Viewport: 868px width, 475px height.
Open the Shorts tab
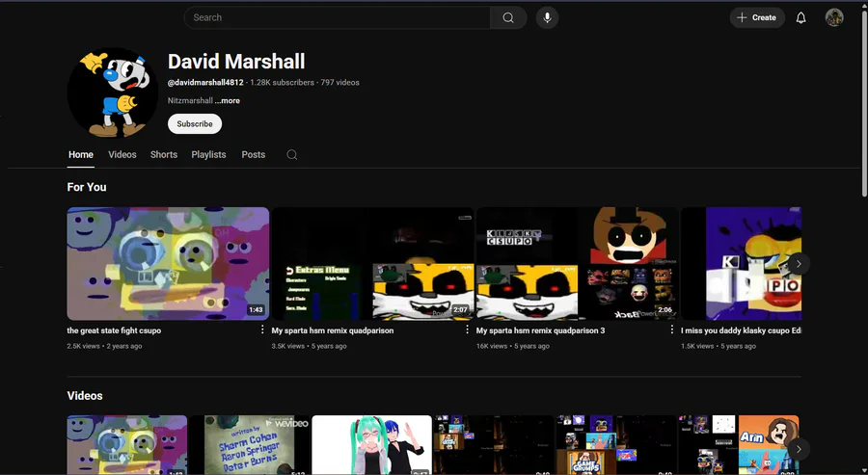(164, 155)
